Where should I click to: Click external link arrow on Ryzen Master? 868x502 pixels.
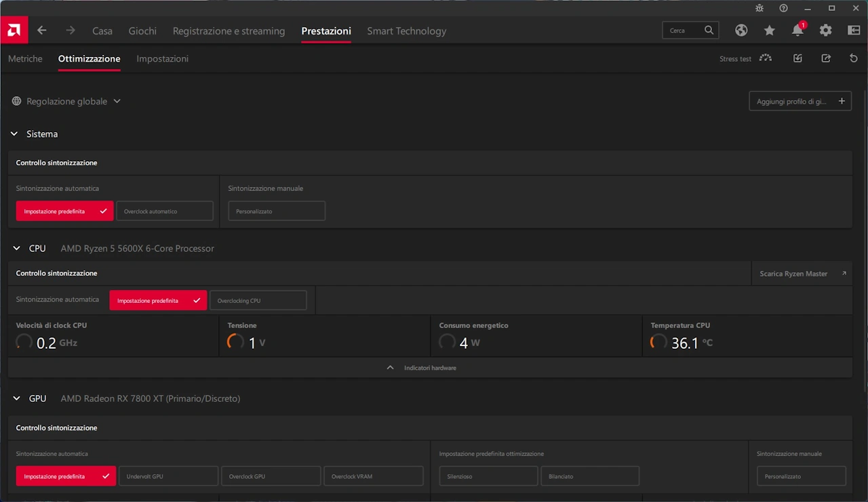click(844, 274)
